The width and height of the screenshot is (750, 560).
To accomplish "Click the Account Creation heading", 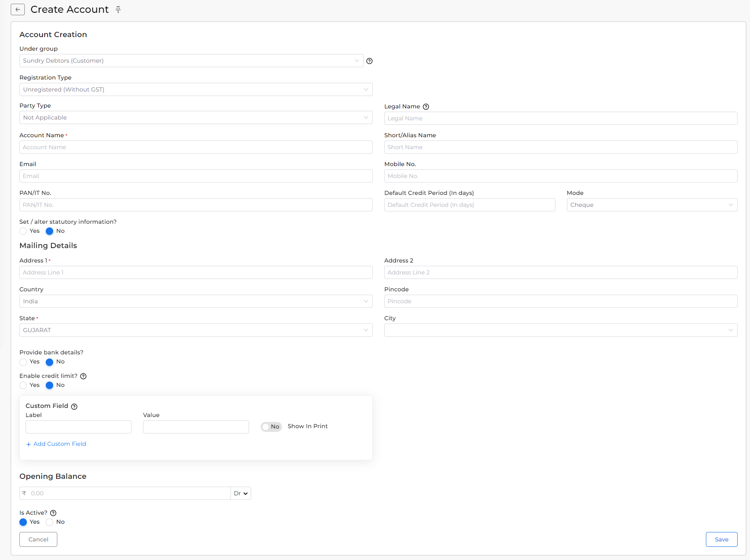I will (x=53, y=35).
